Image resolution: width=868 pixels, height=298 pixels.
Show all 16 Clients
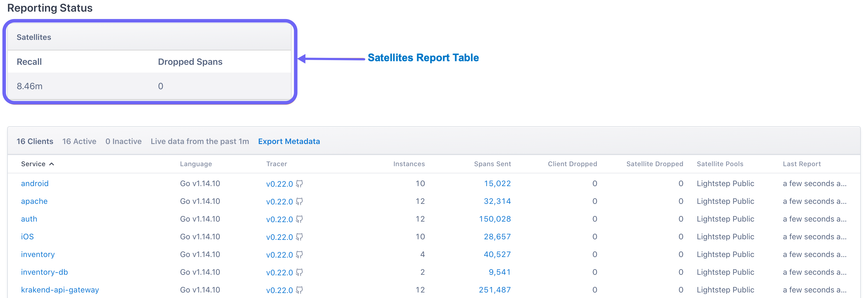click(x=35, y=142)
